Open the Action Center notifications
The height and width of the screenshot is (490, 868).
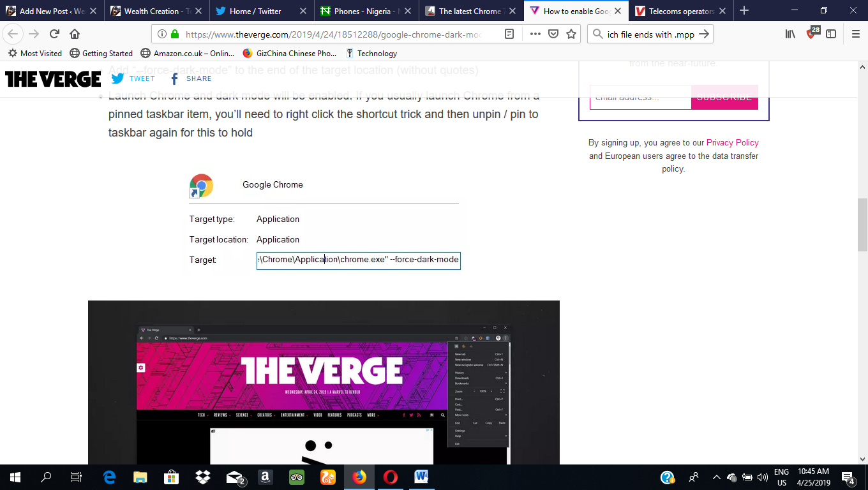click(x=848, y=477)
